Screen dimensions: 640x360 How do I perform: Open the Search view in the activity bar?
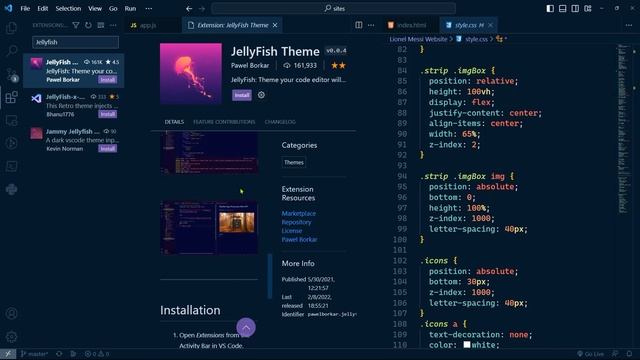(x=11, y=51)
